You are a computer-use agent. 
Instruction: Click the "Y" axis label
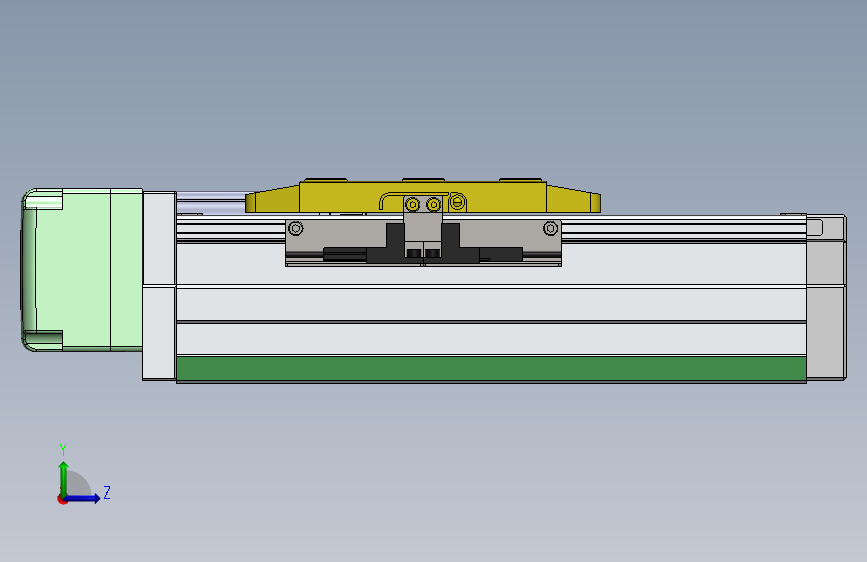(x=63, y=449)
